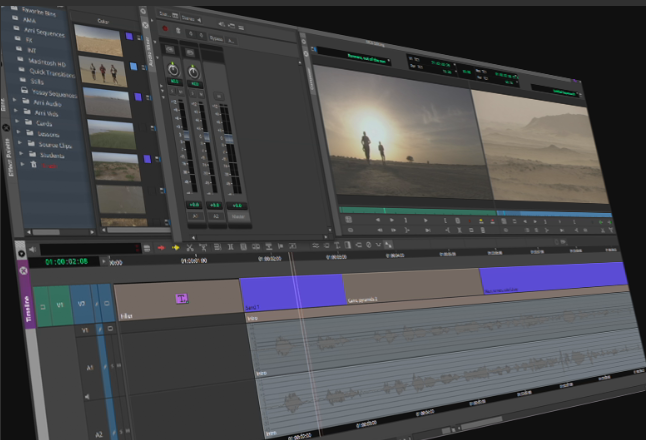Click the blue color swatch beside runners clip
This screenshot has height=440, width=646.
click(x=133, y=66)
